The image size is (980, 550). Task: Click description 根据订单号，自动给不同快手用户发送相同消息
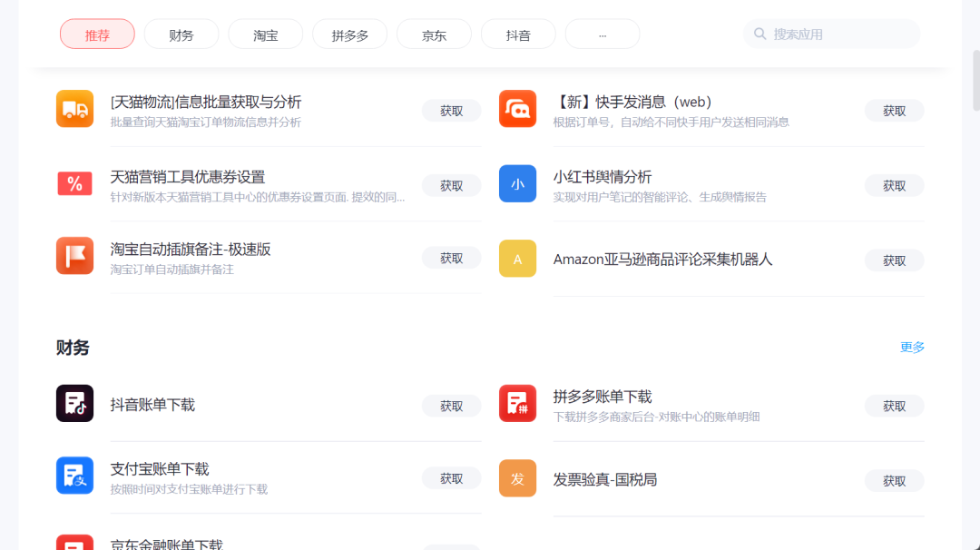tap(671, 123)
